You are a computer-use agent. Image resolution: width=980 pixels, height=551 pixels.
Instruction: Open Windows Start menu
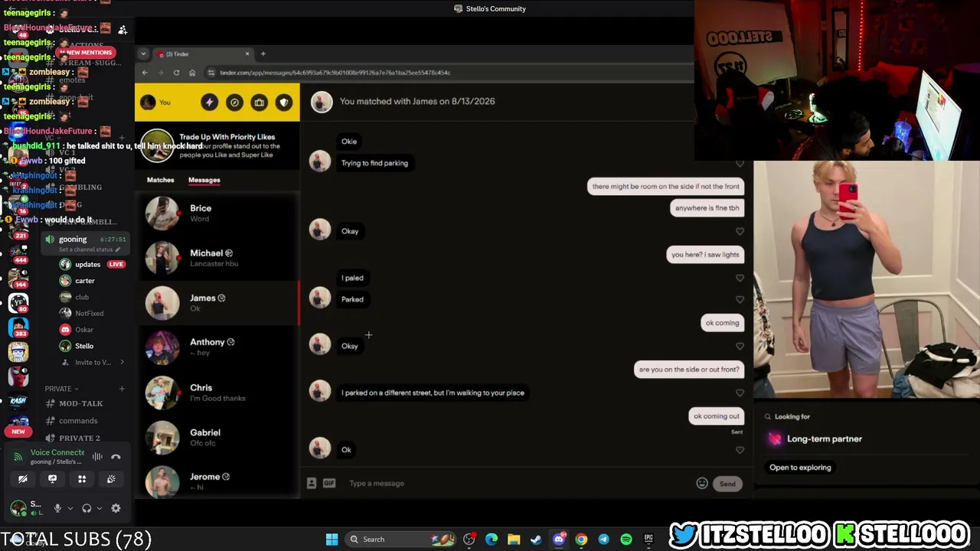coord(332,540)
